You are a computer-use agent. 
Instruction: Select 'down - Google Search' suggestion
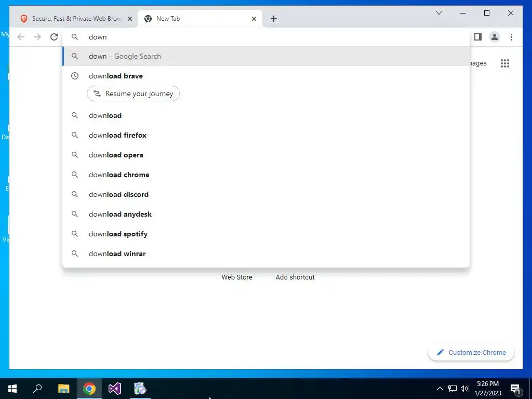pyautogui.click(x=267, y=56)
